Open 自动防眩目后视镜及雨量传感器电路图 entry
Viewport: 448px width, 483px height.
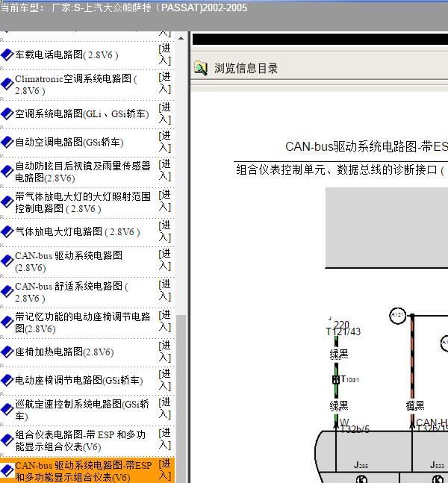(83, 172)
